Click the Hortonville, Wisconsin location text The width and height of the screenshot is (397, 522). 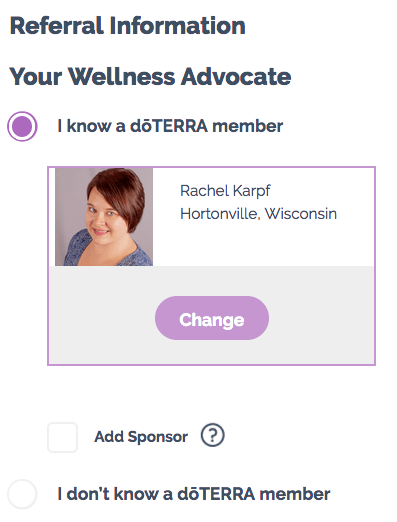click(258, 214)
